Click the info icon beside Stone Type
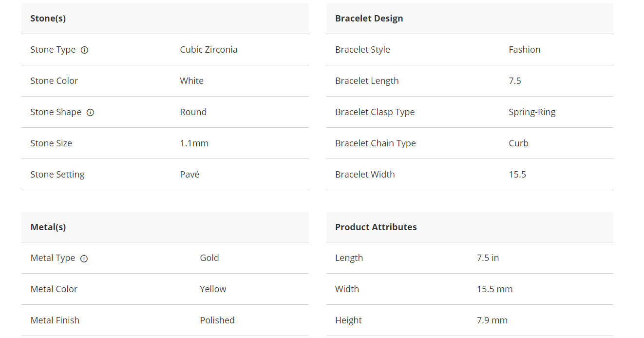 click(84, 50)
